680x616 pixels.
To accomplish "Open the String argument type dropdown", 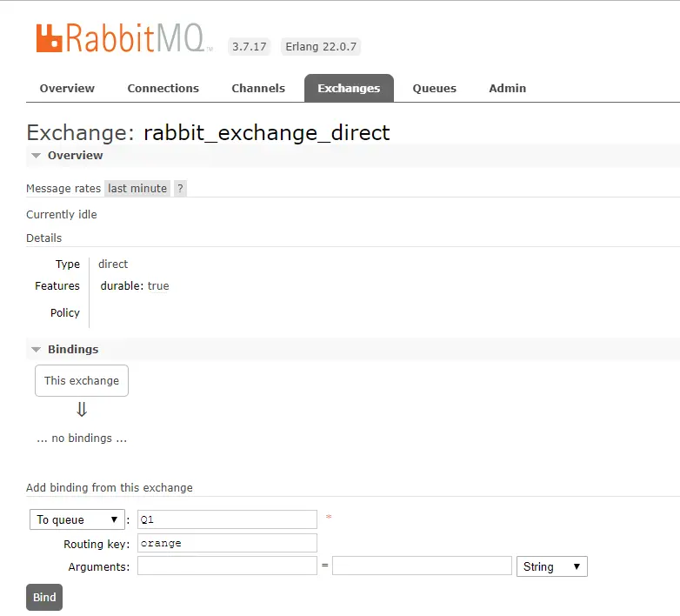I will click(552, 566).
